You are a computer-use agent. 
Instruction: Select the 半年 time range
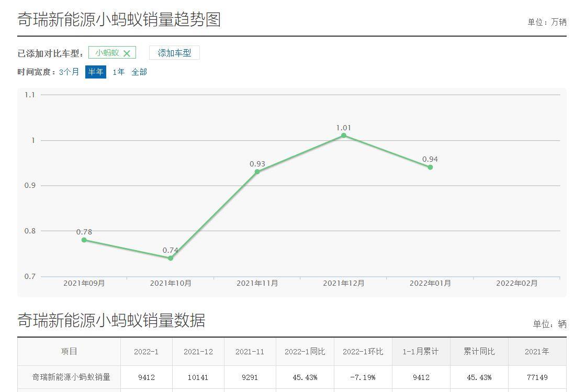(x=96, y=72)
